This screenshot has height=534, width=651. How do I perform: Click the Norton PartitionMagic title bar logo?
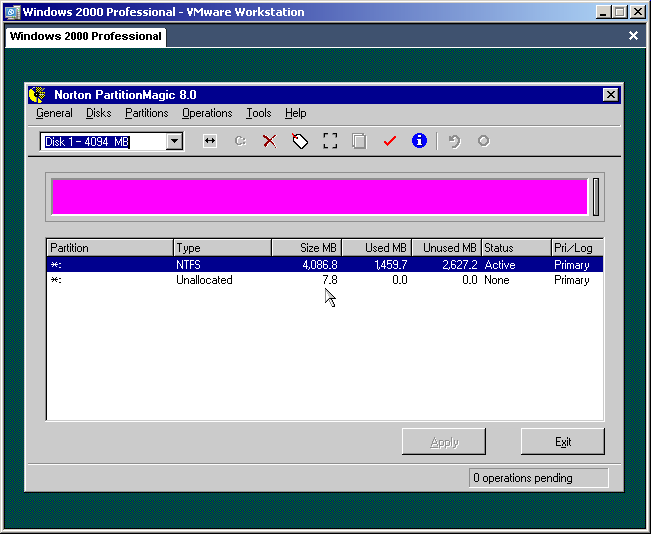pos(37,95)
